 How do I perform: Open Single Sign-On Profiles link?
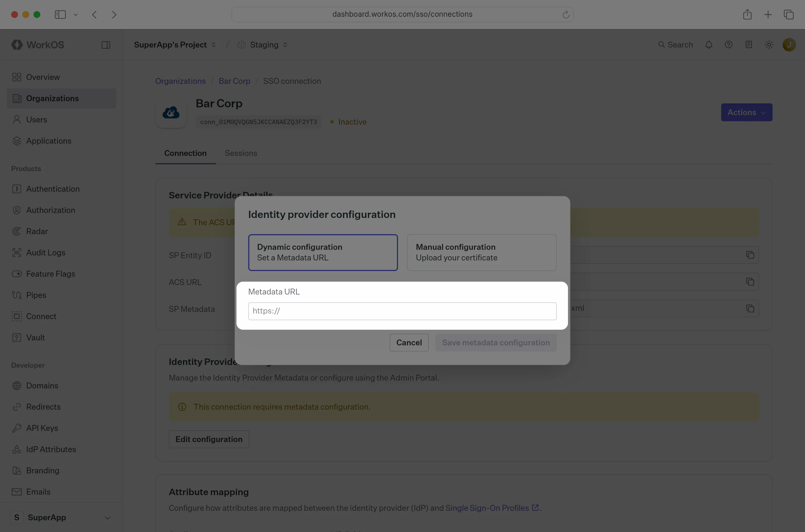(x=492, y=508)
